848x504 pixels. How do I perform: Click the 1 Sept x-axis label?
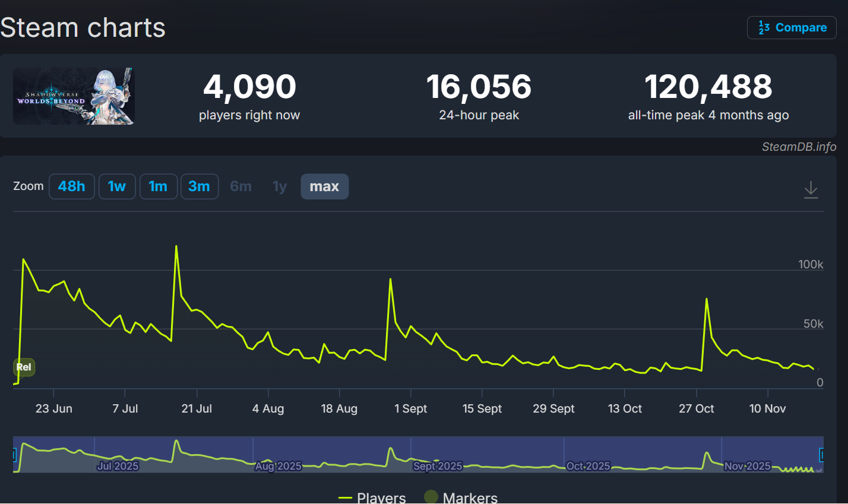pos(411,408)
